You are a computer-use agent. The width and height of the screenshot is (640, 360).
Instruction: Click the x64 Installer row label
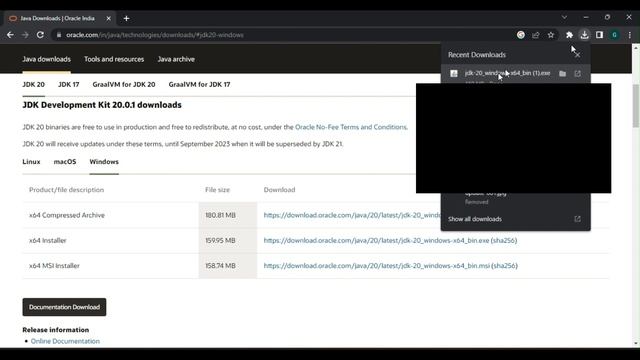click(x=48, y=240)
